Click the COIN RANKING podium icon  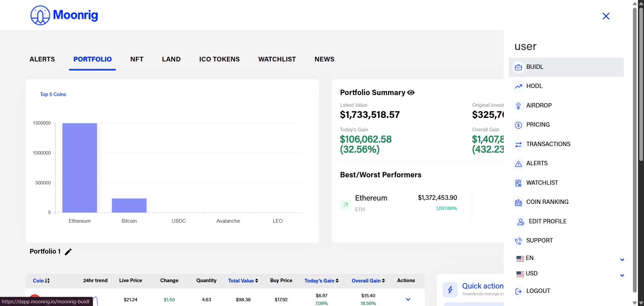coord(518,202)
